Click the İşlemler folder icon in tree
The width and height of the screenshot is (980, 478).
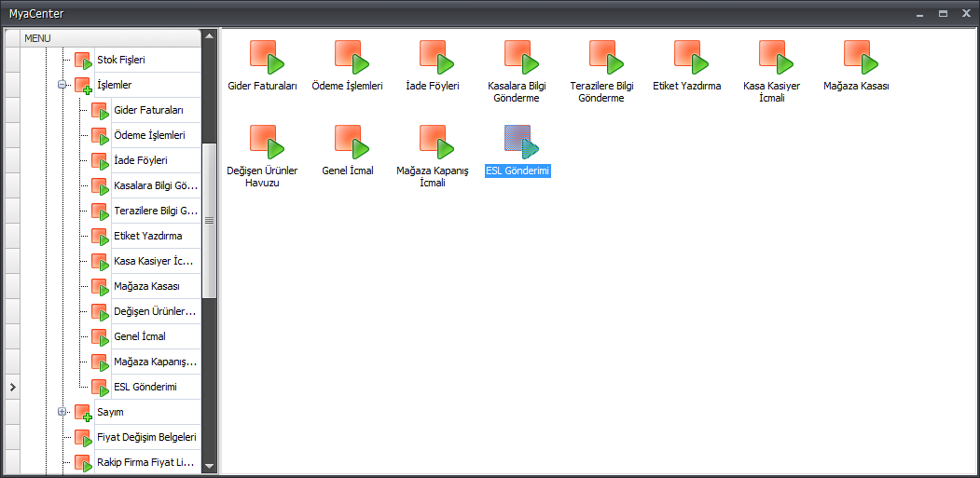point(83,86)
